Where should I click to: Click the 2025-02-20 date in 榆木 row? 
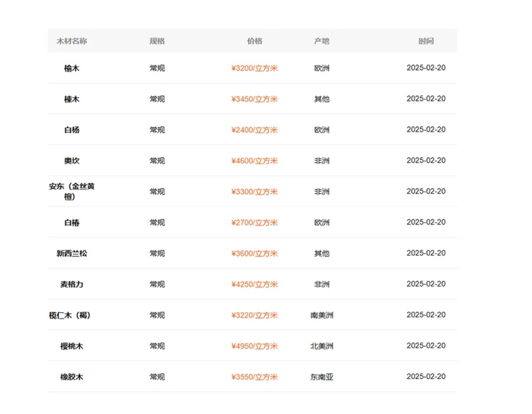point(426,68)
